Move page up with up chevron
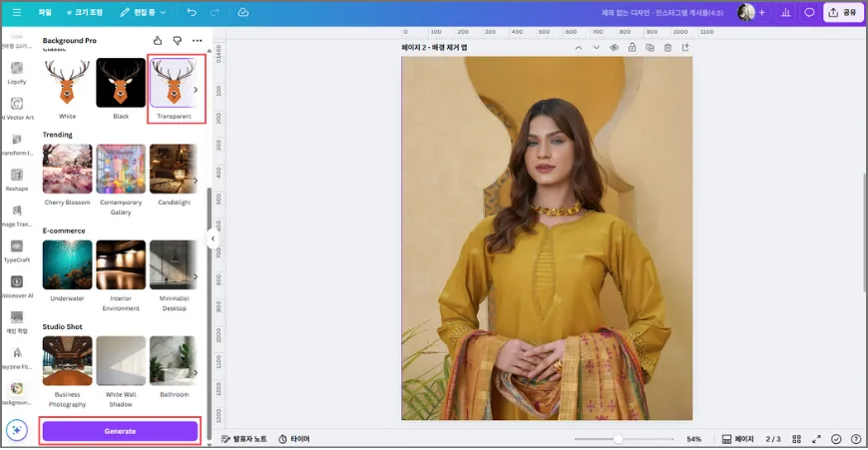 (x=579, y=48)
